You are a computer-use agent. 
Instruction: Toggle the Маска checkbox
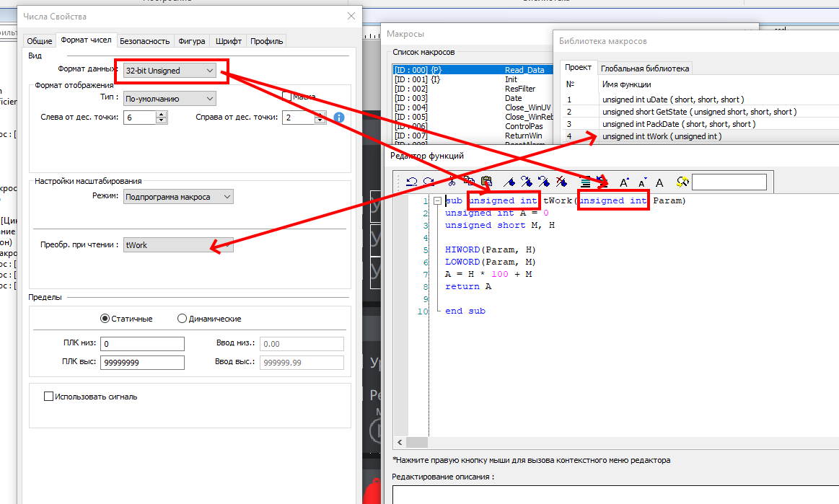coord(287,97)
